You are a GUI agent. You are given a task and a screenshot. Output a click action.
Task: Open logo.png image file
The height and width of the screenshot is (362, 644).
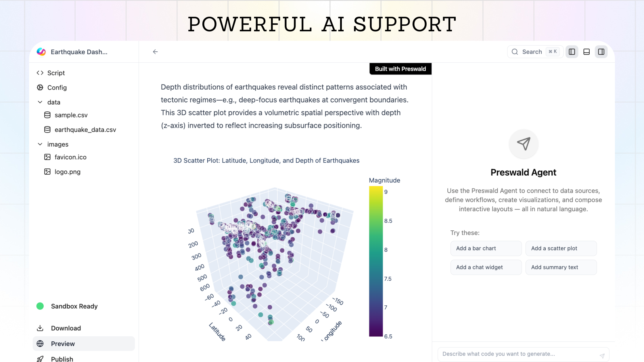point(67,172)
